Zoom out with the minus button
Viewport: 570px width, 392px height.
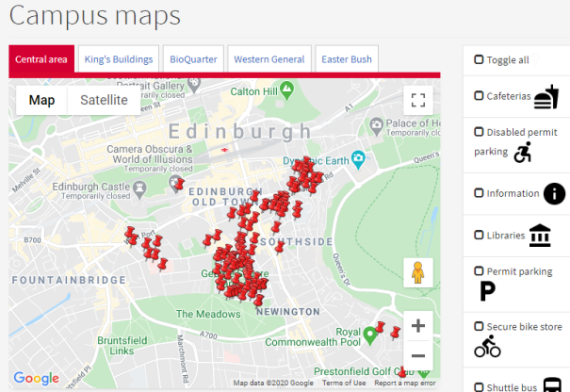click(x=418, y=355)
